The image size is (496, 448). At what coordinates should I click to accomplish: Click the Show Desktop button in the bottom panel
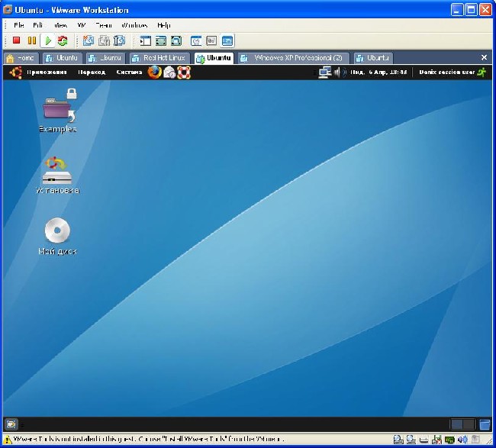(x=11, y=424)
